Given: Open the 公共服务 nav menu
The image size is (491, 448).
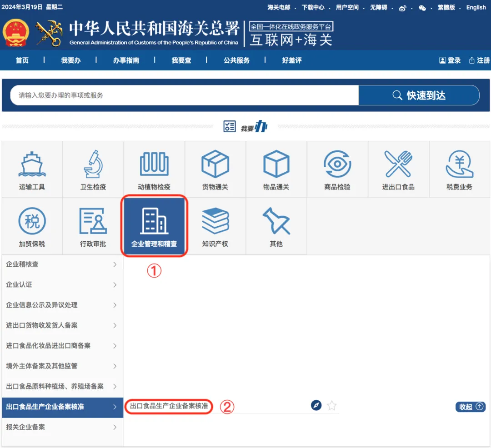Looking at the screenshot, I should click(x=237, y=60).
